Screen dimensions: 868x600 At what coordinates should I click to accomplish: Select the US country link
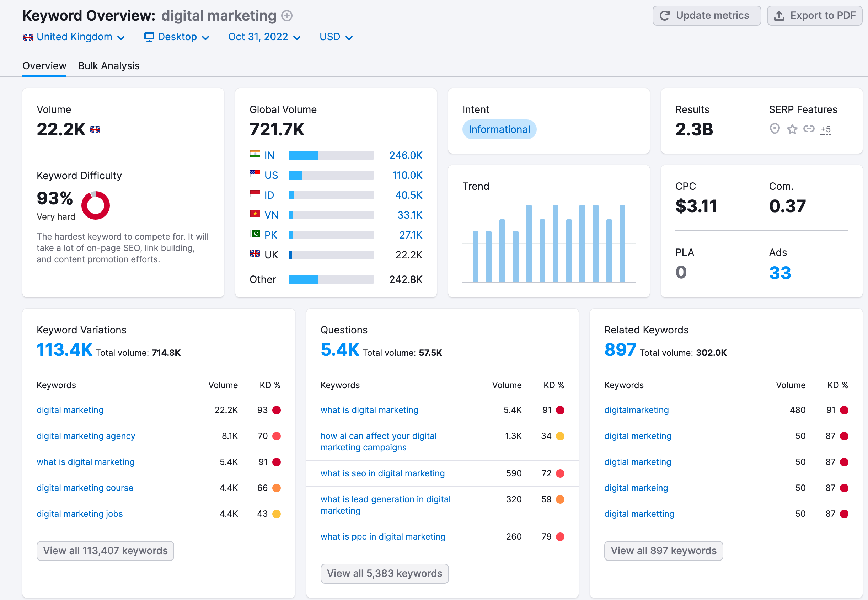(x=271, y=175)
